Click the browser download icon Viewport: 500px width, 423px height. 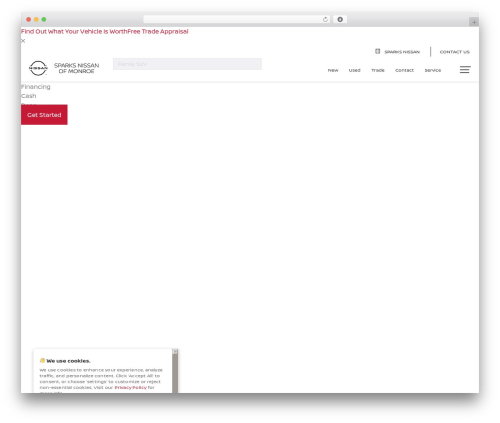pyautogui.click(x=340, y=19)
